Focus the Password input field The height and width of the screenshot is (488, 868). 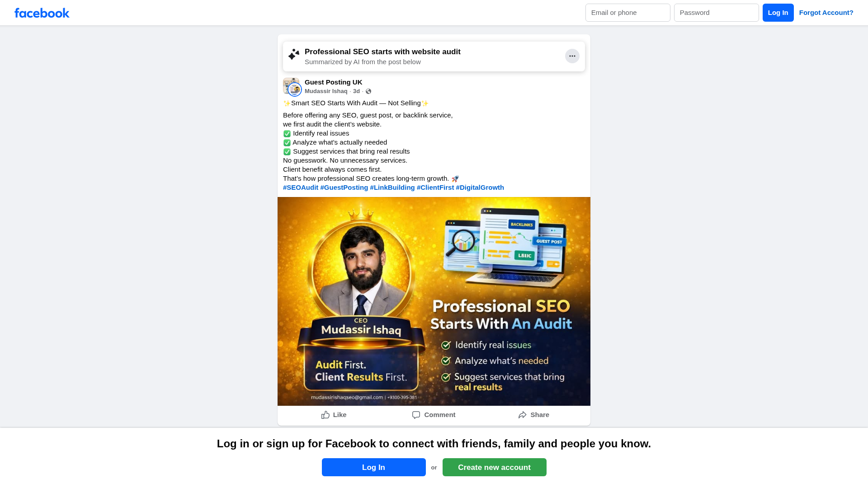tap(717, 13)
